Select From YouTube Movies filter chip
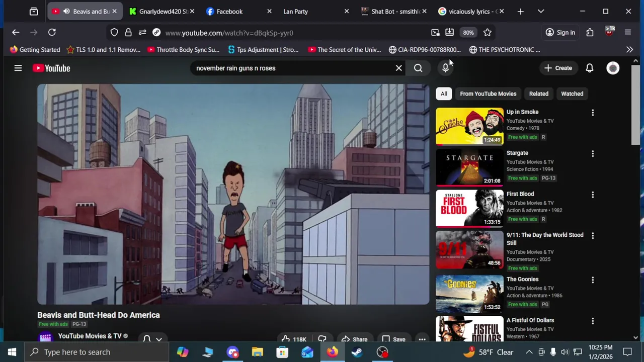The height and width of the screenshot is (362, 644). click(488, 94)
